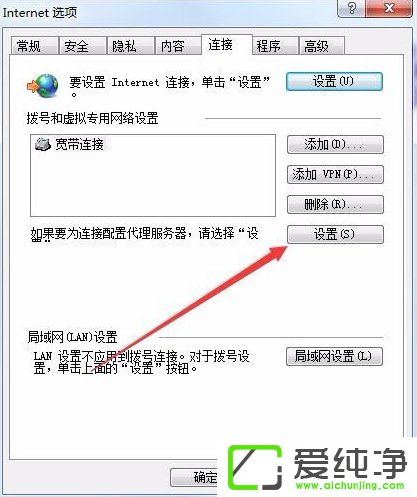This screenshot has height=497, width=417.
Task: Click the 添加 VPN(P)... button
Action: pos(335,174)
